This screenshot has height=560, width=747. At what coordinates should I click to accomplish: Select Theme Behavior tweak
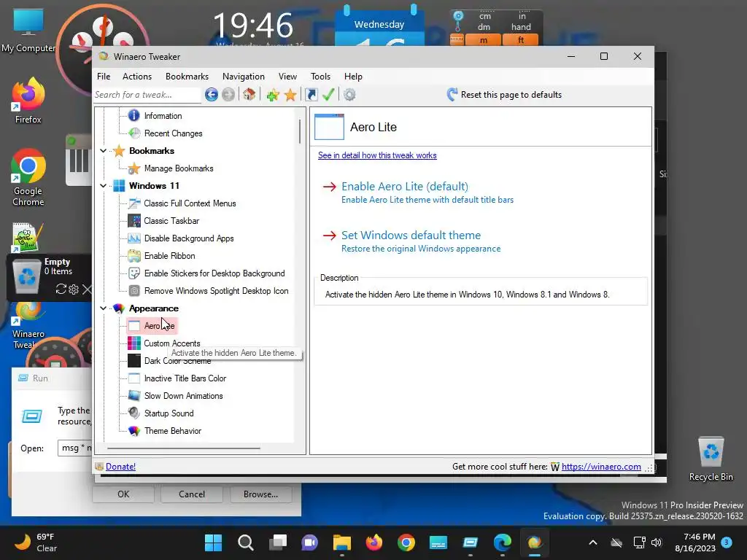(172, 431)
